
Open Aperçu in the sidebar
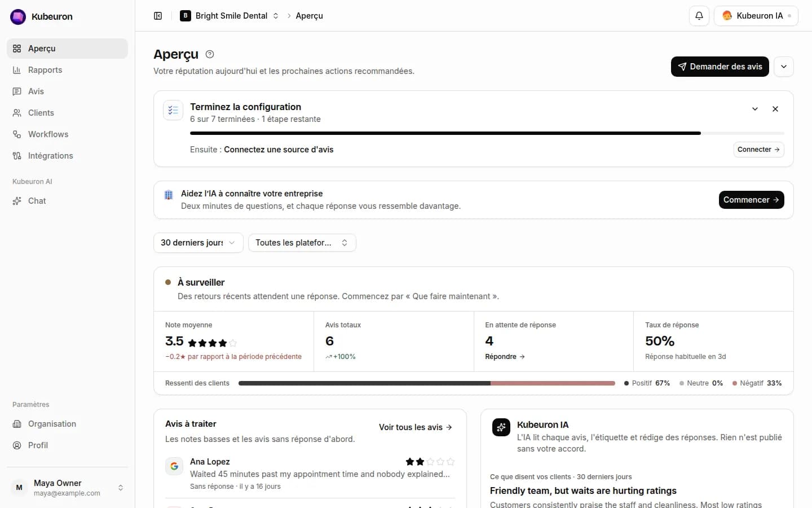(x=67, y=49)
